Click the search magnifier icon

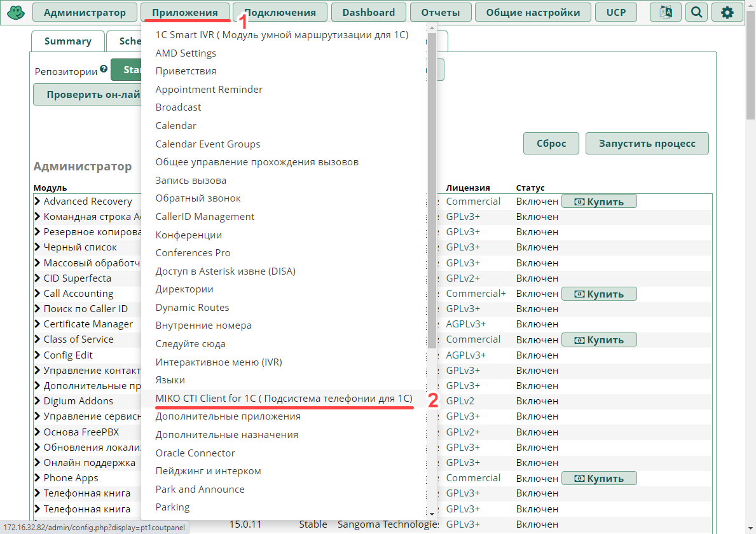point(698,12)
